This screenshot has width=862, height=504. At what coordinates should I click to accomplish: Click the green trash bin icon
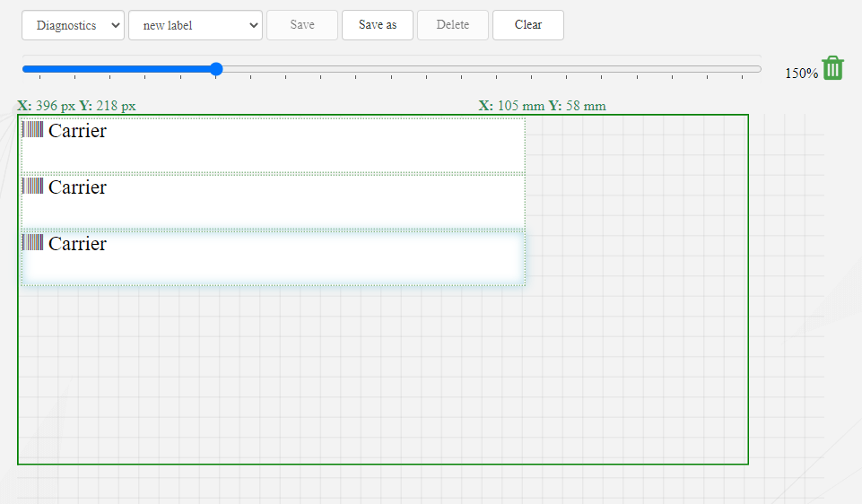[x=832, y=68]
